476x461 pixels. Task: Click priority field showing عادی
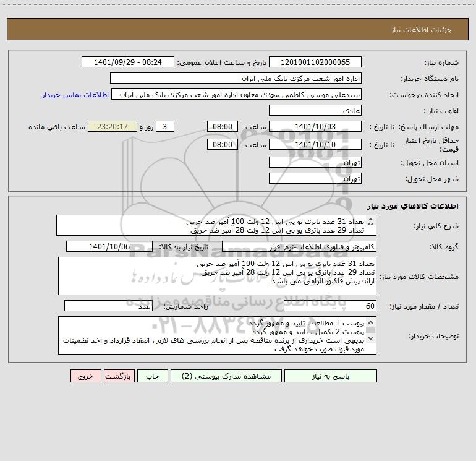coord(315,110)
